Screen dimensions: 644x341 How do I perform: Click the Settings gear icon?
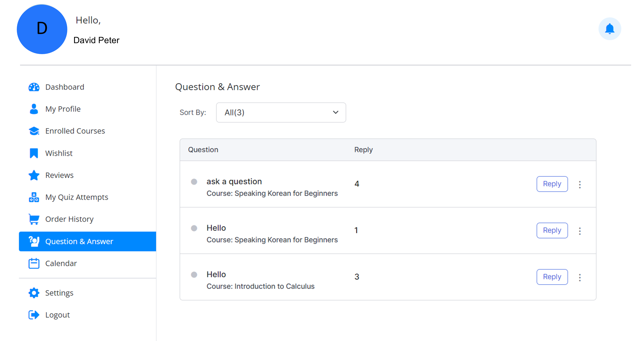tap(34, 293)
